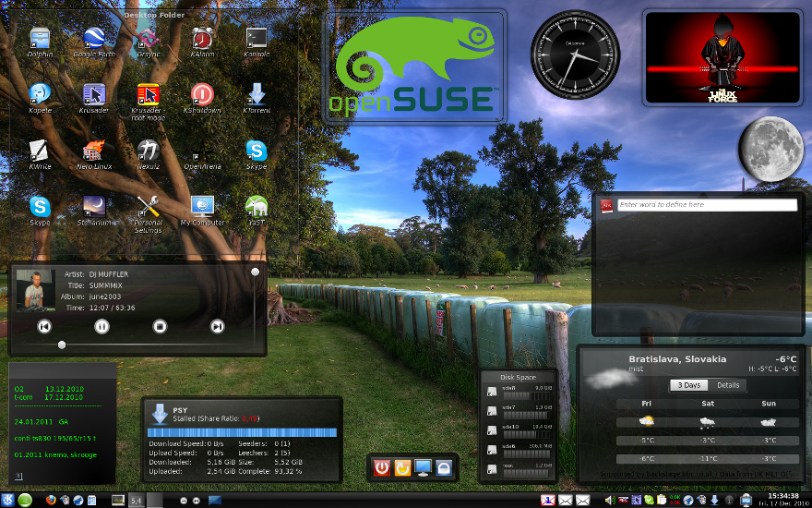Open the mail notifier showing 1 message
This screenshot has height=508, width=812.
(548, 501)
